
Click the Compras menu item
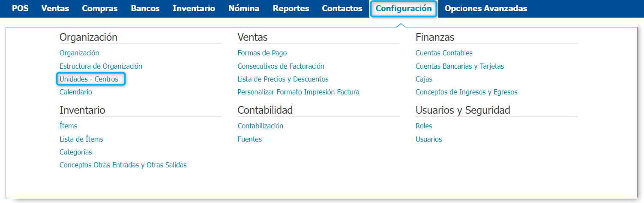pyautogui.click(x=100, y=8)
